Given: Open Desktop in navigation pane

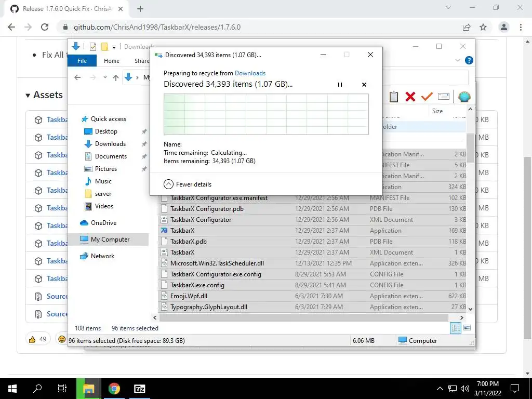Looking at the screenshot, I should (x=100, y=131).
